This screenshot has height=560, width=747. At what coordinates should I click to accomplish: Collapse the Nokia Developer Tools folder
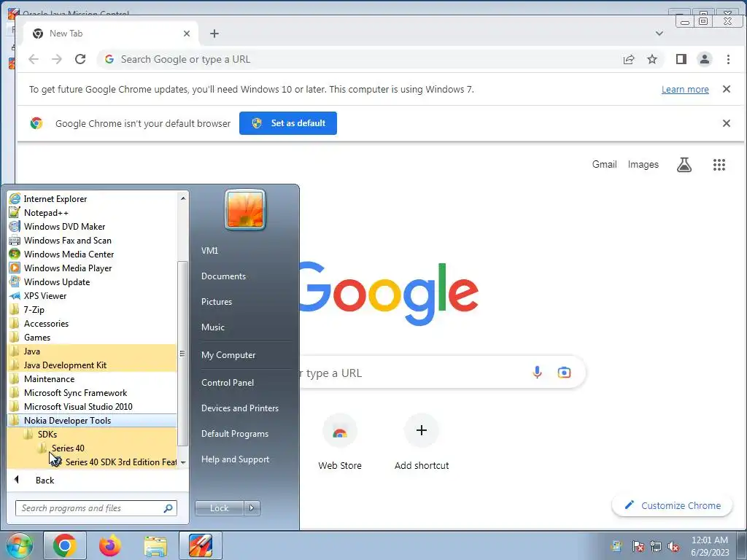(x=93, y=421)
